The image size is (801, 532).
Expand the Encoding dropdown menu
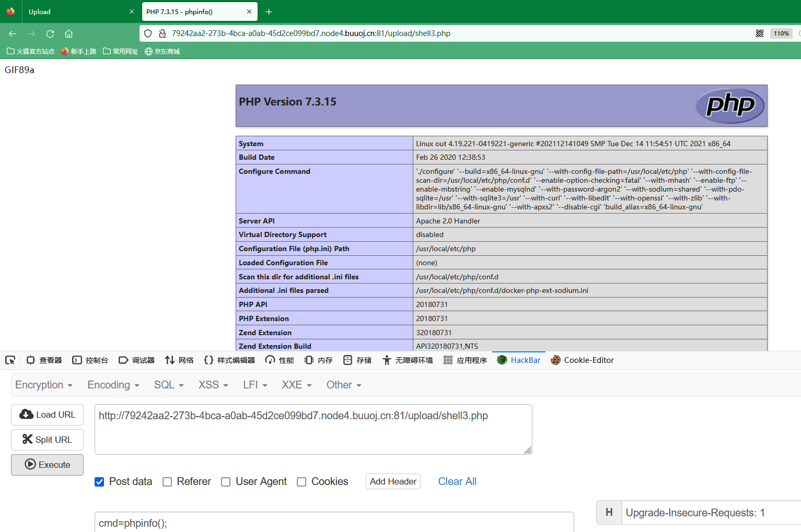point(113,385)
